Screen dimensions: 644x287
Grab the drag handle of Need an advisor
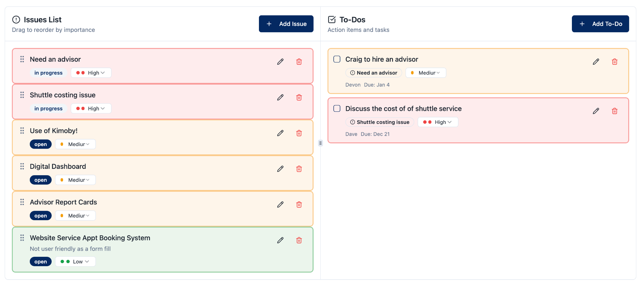[x=22, y=59]
